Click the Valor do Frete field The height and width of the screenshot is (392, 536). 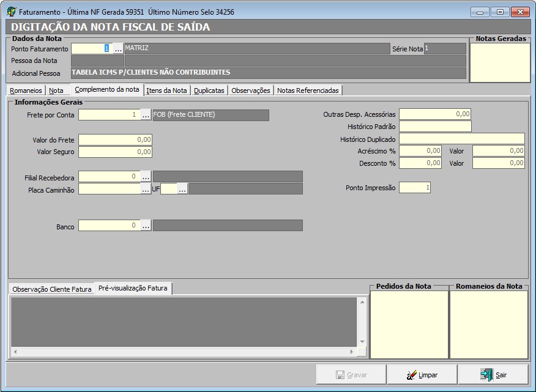[x=115, y=140]
